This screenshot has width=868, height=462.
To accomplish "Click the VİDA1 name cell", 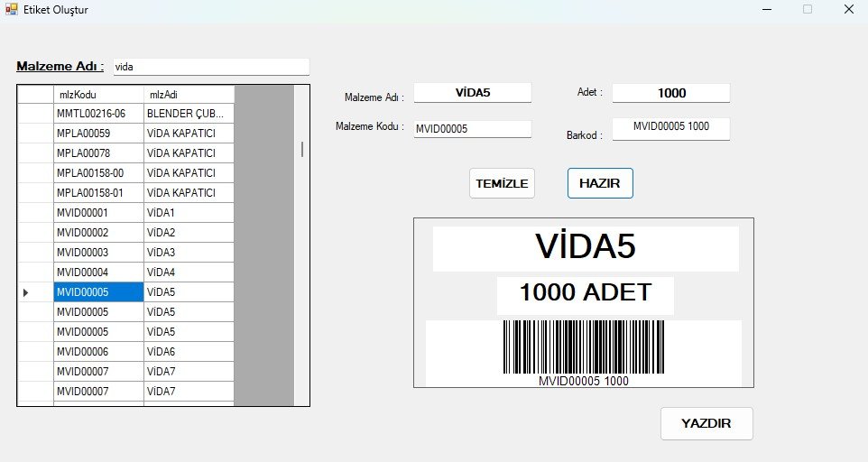I will click(x=189, y=213).
